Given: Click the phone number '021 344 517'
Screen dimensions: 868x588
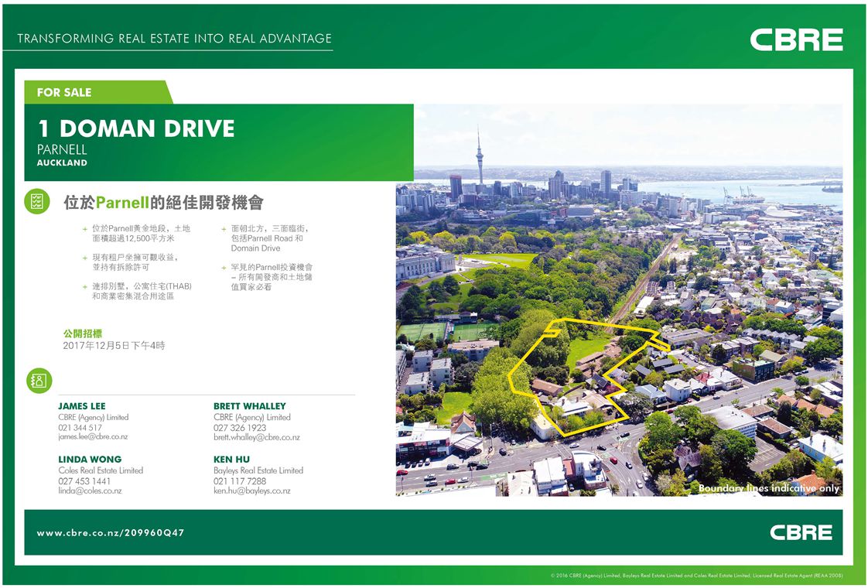Looking at the screenshot, I should (80, 428).
